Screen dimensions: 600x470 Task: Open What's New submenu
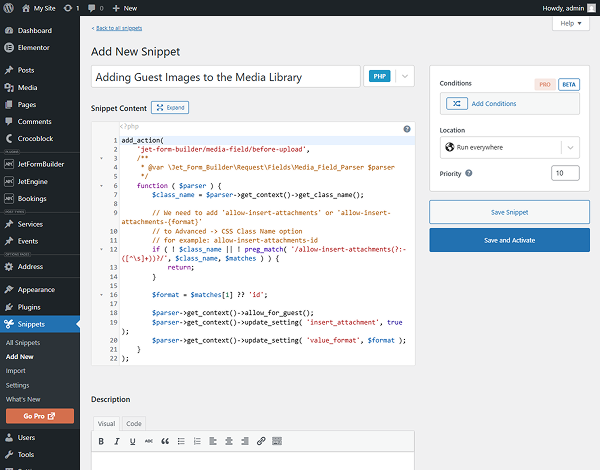pos(23,399)
